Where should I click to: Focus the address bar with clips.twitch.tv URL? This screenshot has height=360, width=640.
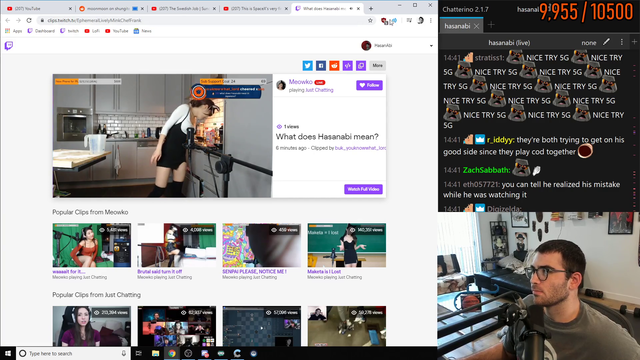204,20
